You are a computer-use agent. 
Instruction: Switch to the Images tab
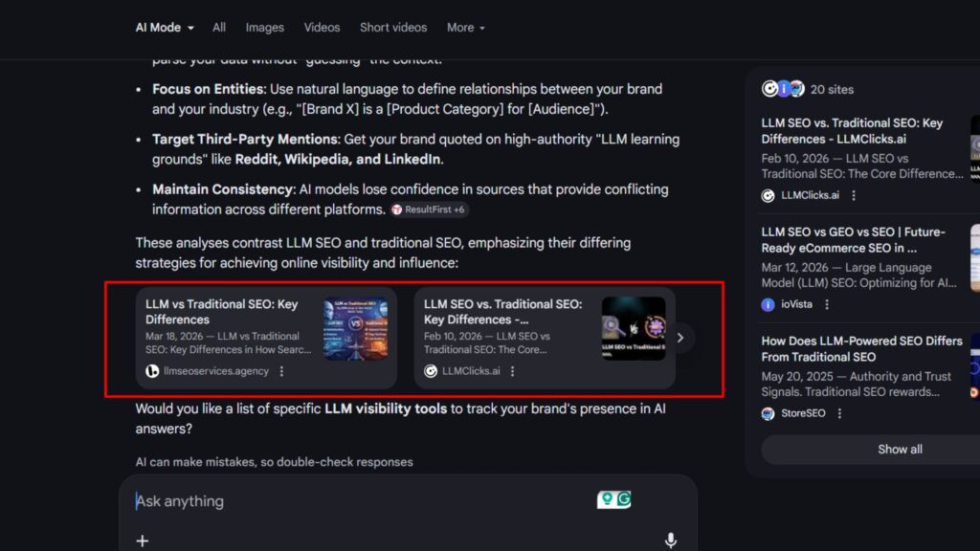pyautogui.click(x=264, y=28)
